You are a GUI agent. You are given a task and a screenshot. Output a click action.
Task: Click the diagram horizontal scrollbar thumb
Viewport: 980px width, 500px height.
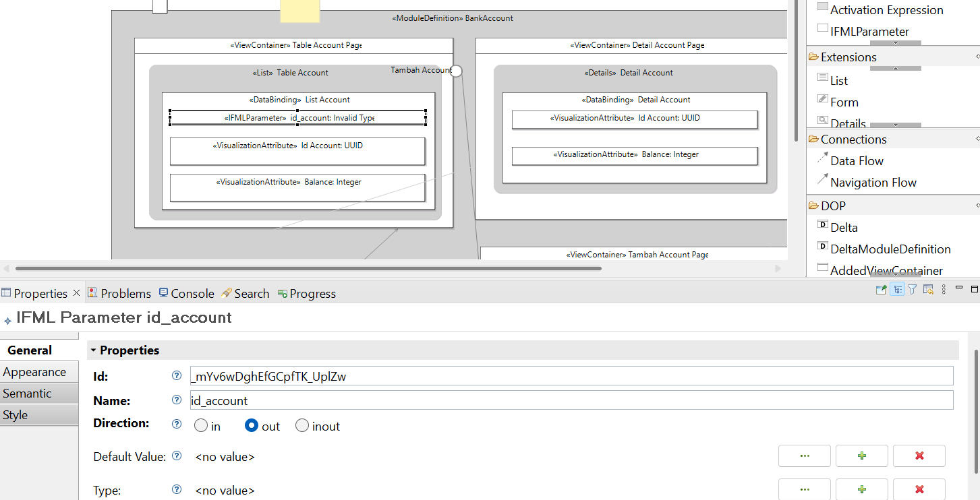(x=308, y=268)
